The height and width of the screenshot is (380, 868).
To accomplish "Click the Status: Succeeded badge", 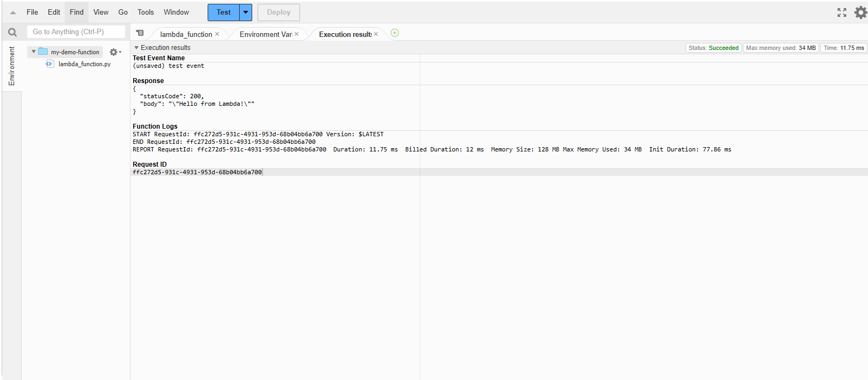I will tap(713, 48).
